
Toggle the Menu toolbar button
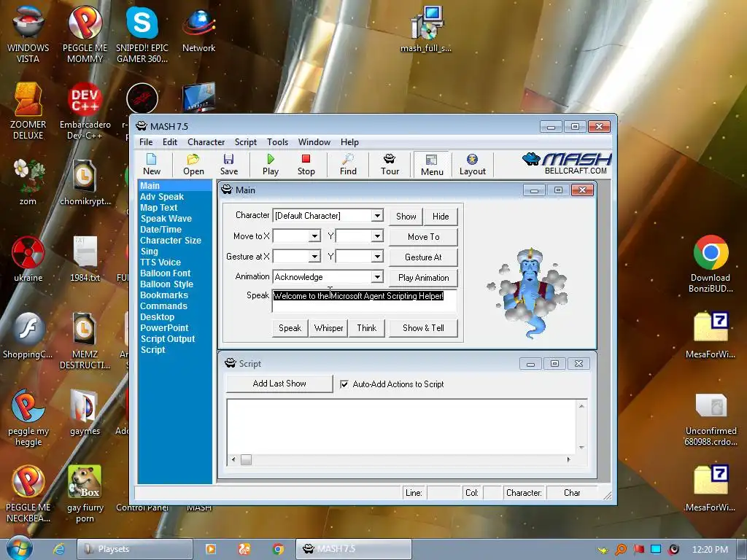pos(432,166)
